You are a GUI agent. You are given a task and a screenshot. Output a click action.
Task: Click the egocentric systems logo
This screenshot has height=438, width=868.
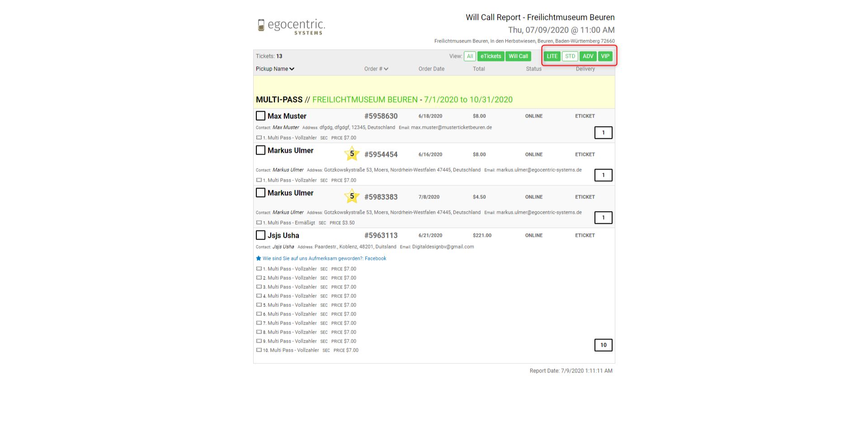point(291,26)
